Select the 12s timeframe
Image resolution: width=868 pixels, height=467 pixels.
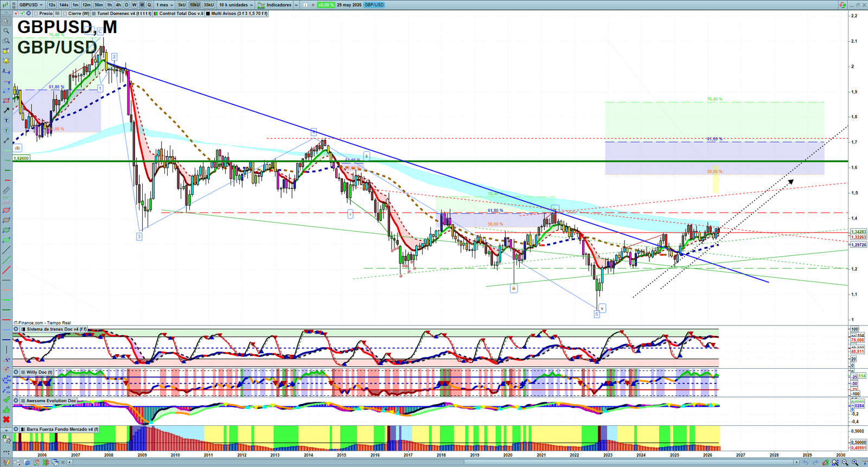pos(52,5)
